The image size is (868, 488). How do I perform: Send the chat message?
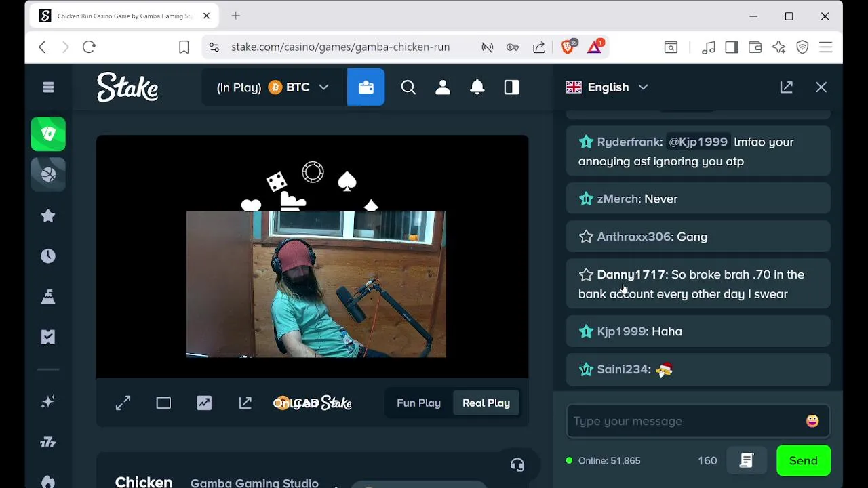[x=804, y=461]
